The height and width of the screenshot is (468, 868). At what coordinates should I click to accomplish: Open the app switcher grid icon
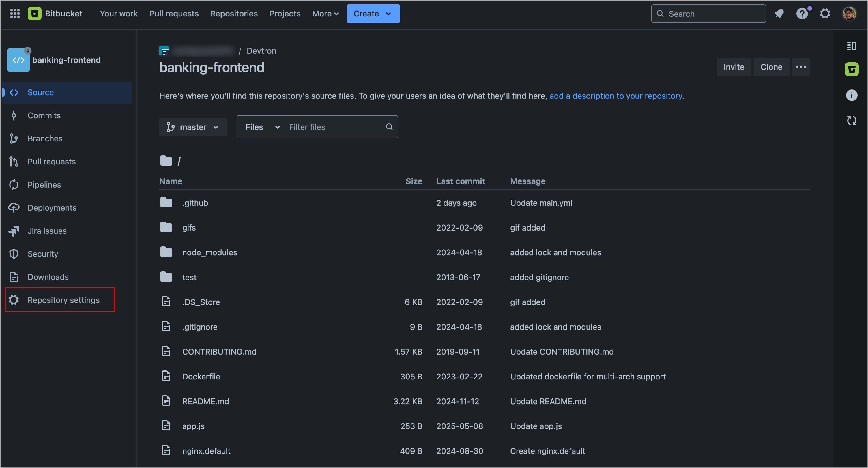[x=15, y=14]
